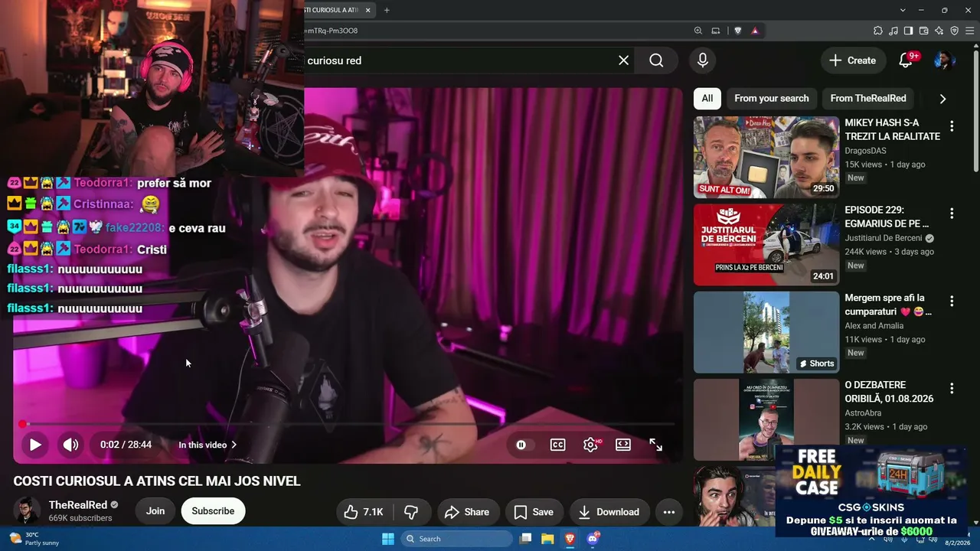This screenshot has height=551, width=980.
Task: Open options for 'EPISODE 229' video
Action: tap(952, 214)
